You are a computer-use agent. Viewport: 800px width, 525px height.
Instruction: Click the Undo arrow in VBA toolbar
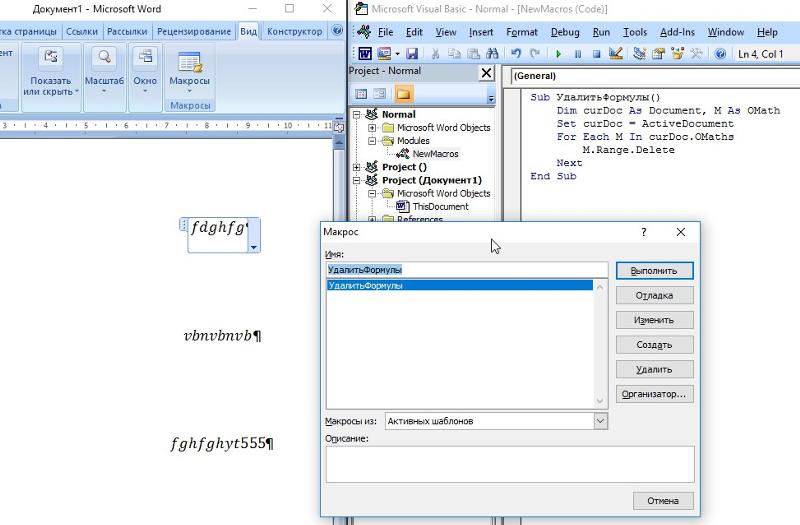pos(516,53)
